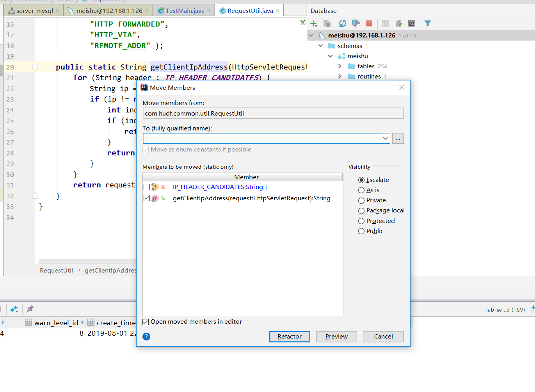Expand the tables folder in database tree
Viewport: 535px width, 392px height.
coord(340,66)
